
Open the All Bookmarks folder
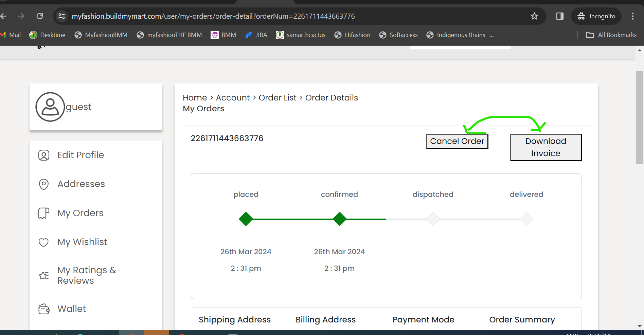(x=611, y=35)
